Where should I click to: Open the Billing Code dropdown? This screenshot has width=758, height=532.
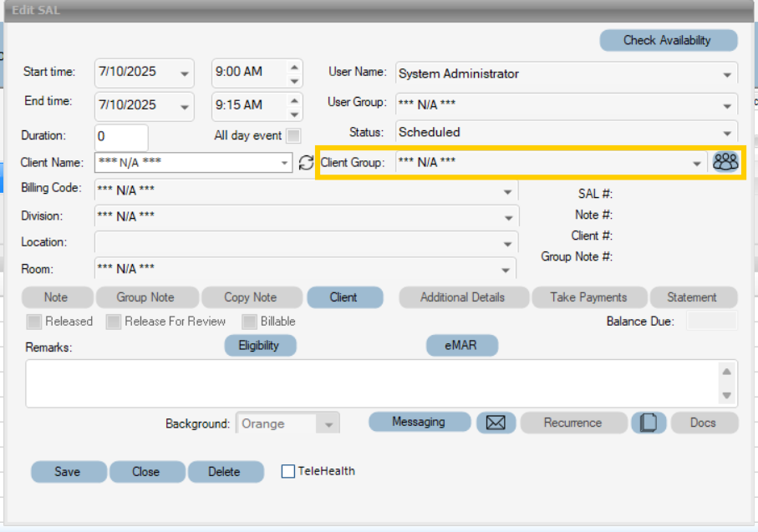tap(506, 190)
